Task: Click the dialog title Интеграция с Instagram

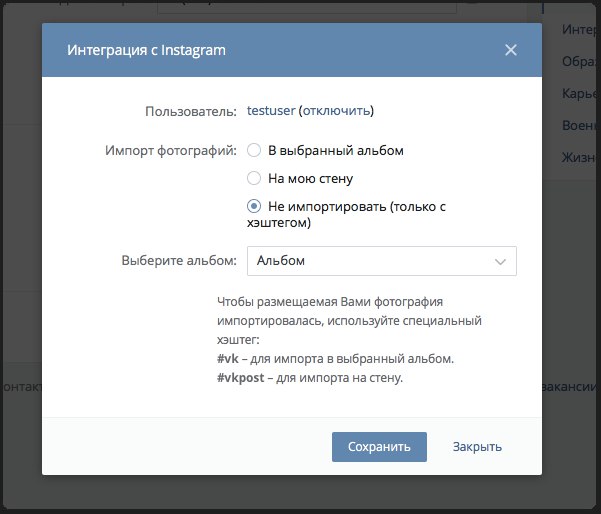Action: pyautogui.click(x=146, y=50)
